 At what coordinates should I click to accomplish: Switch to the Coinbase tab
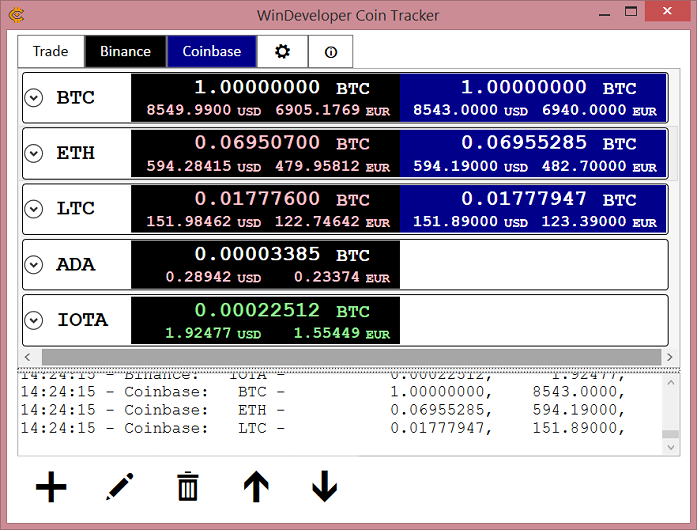tap(212, 52)
